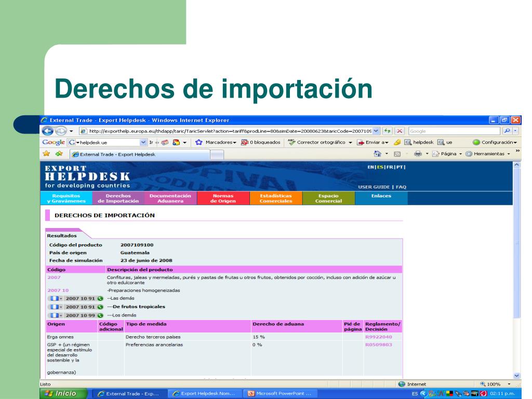The image size is (532, 399).
Task: Refresh the page with the green arrows icon
Action: tap(387, 131)
